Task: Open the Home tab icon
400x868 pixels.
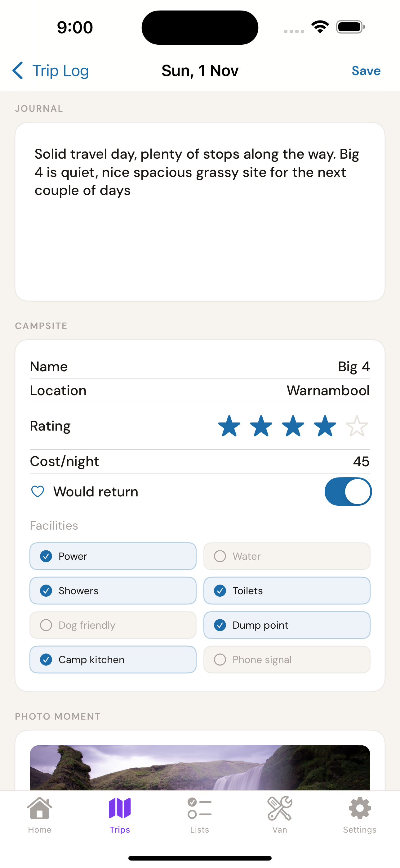Action: [x=40, y=808]
